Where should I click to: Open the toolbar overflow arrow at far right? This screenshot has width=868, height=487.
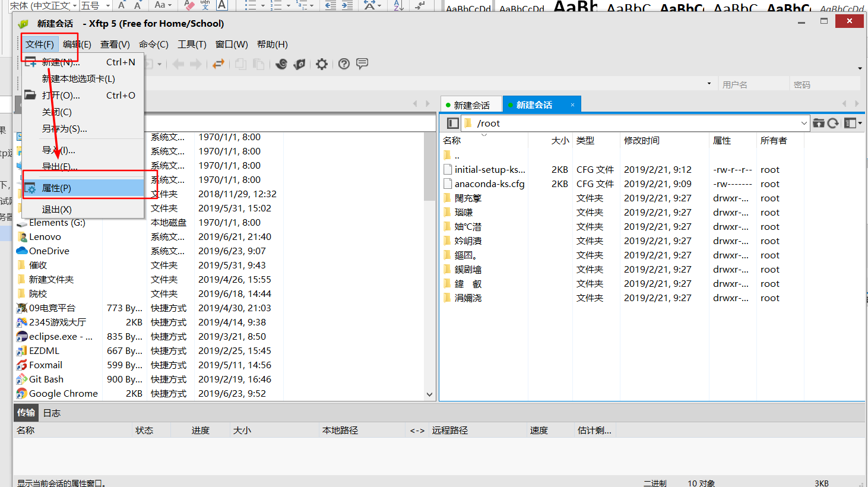[860, 68]
